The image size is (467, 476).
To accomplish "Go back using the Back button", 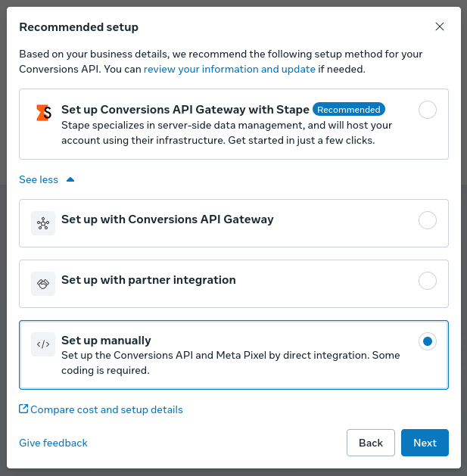I will coord(370,443).
